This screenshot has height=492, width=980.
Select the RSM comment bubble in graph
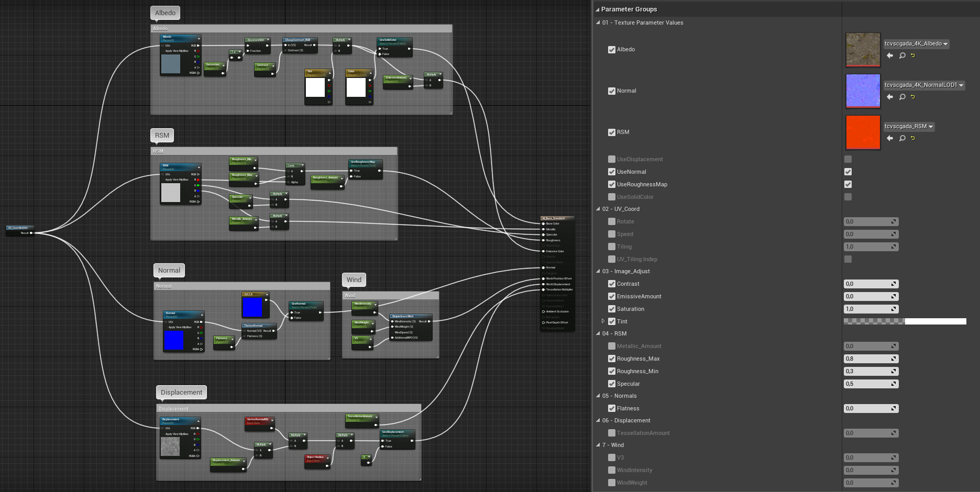(x=162, y=136)
